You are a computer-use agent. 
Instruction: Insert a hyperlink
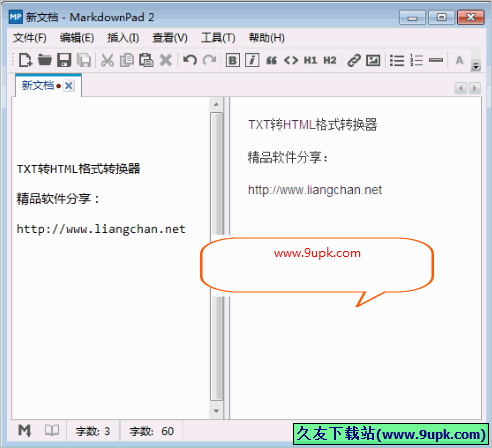pyautogui.click(x=354, y=60)
